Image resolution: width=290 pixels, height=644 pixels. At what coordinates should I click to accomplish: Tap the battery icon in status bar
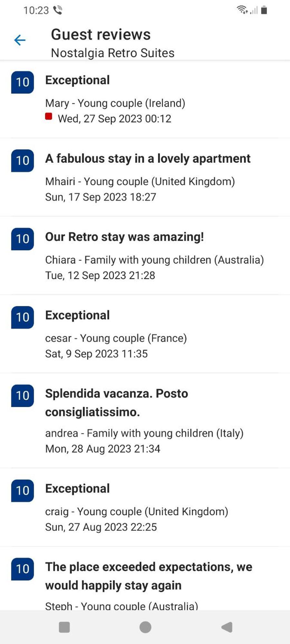[264, 10]
